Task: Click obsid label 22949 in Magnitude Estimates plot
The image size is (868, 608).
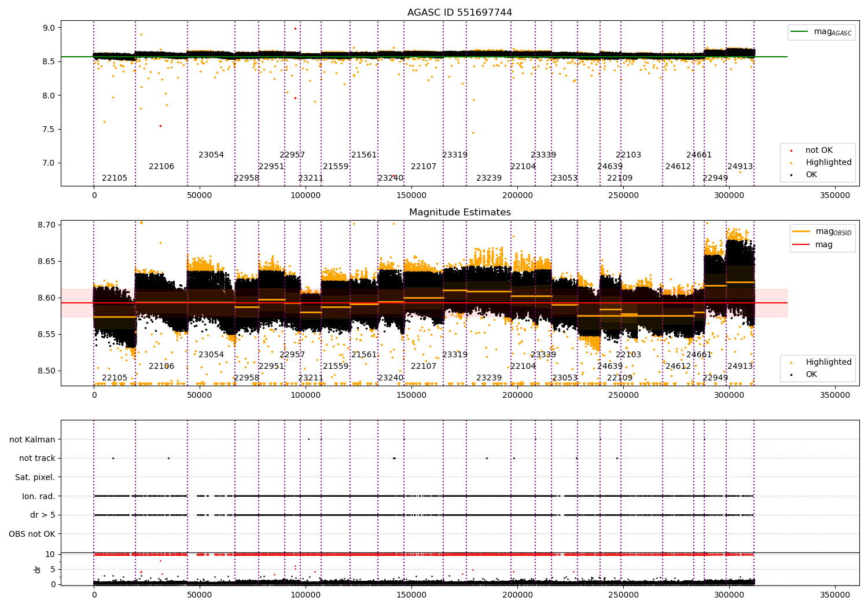Action: pyautogui.click(x=715, y=378)
